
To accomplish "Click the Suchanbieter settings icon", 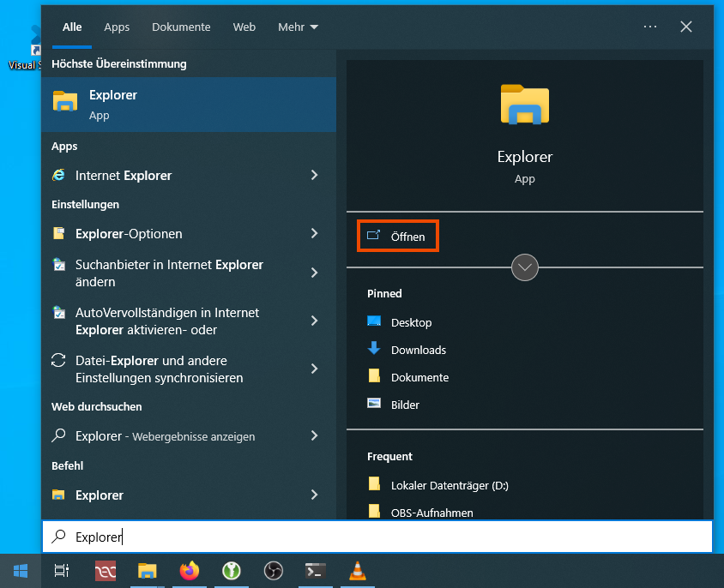I will 58,265.
